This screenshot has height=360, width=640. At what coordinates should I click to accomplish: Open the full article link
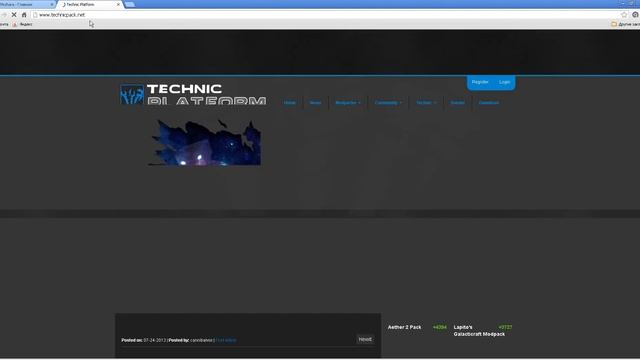pos(226,340)
